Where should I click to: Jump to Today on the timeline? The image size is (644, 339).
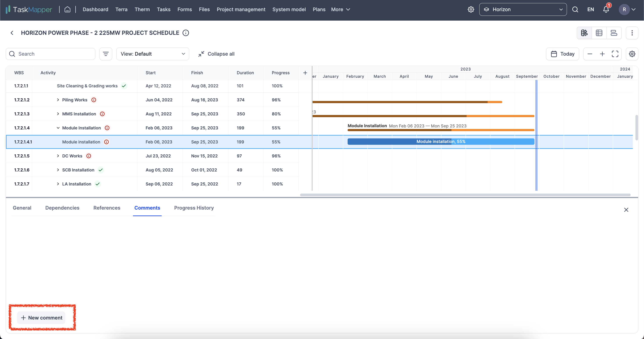(x=563, y=54)
